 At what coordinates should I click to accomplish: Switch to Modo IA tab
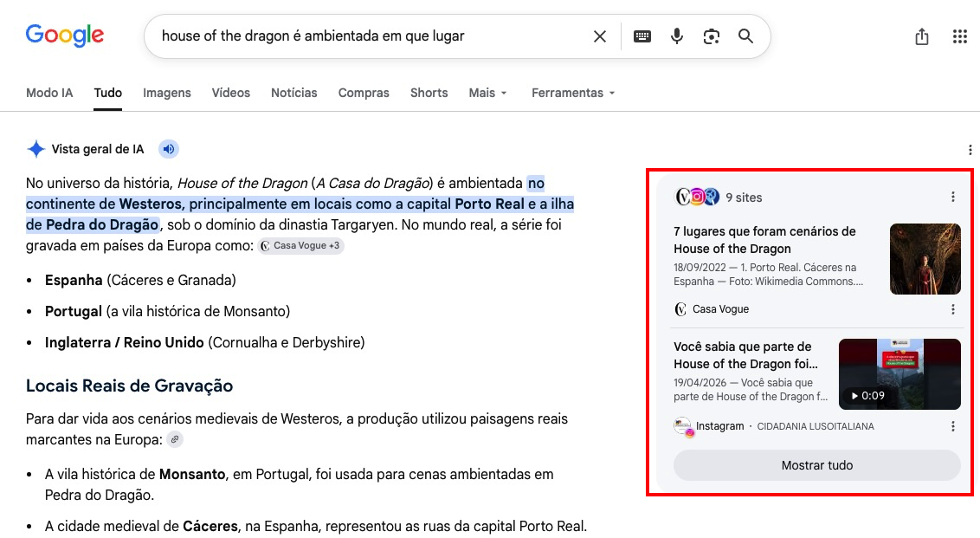pos(49,93)
